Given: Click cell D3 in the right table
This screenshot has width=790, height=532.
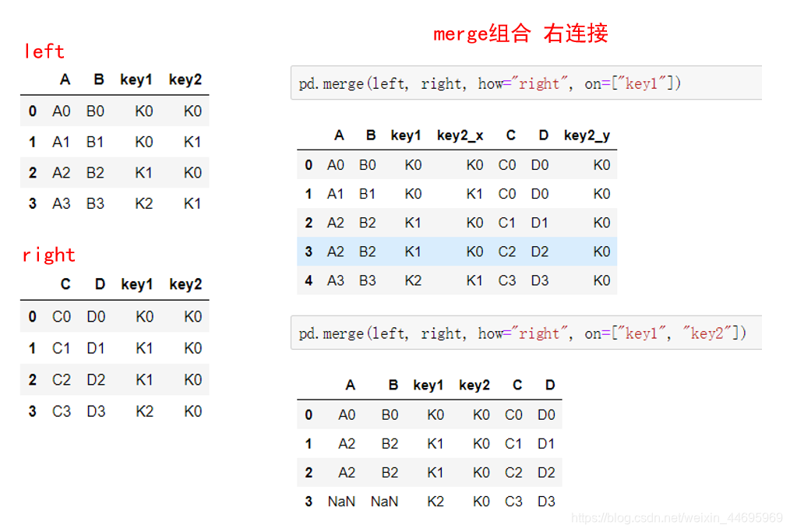Looking at the screenshot, I should 96,411.
